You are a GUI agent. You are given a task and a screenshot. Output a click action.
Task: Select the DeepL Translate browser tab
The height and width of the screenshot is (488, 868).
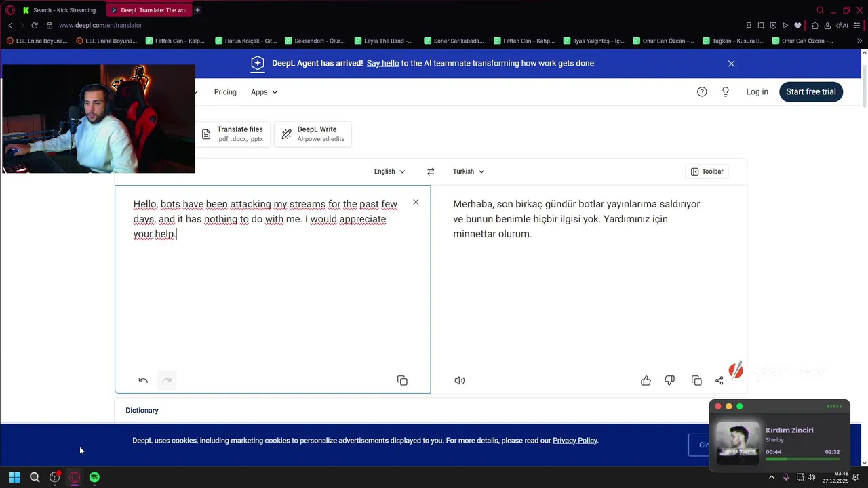coord(149,10)
